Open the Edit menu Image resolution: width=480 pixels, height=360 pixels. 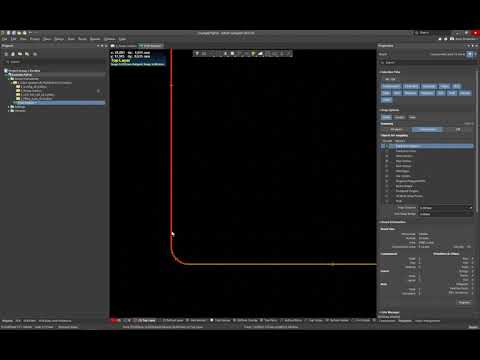(14, 39)
